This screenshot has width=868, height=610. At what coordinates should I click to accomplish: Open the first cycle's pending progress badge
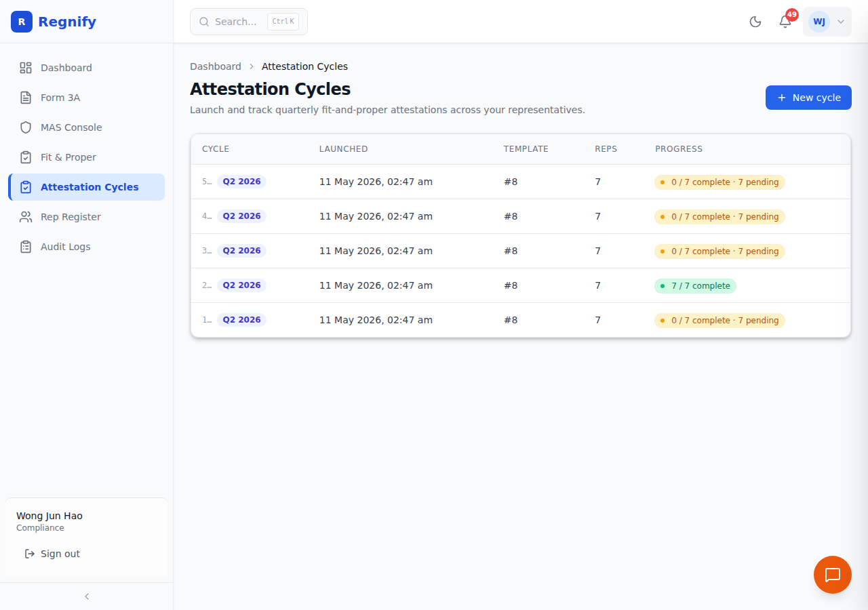pyautogui.click(x=719, y=182)
